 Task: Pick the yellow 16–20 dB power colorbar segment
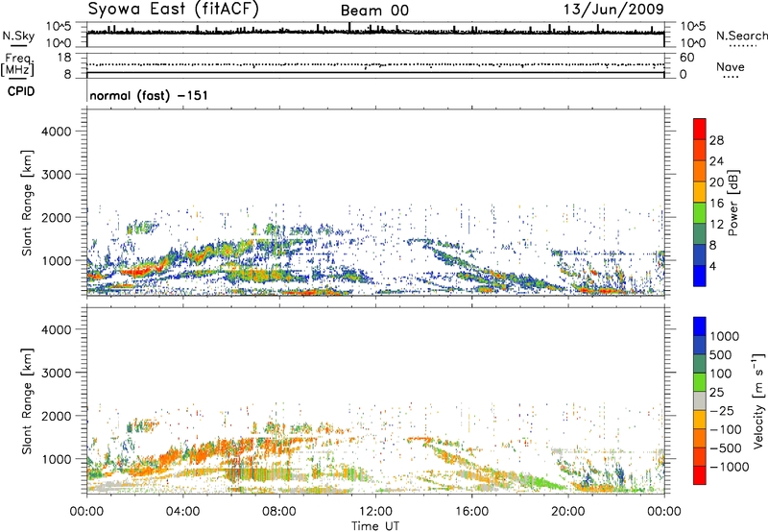pyautogui.click(x=700, y=192)
